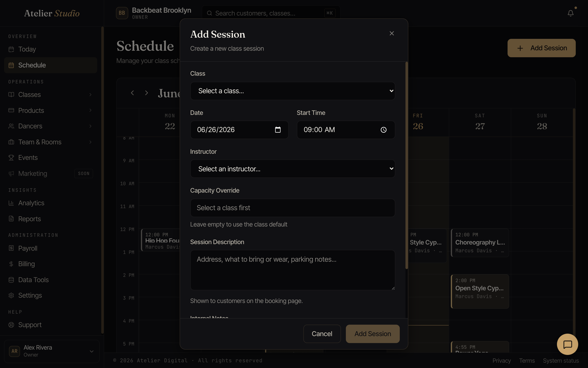Click the Settings gear icon
Viewport: 588px width, 368px height.
[x=11, y=295]
